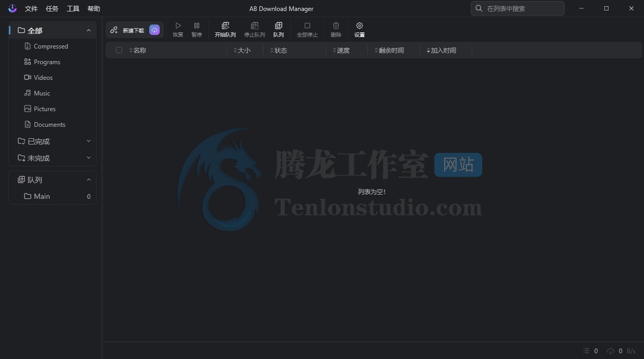Expand the 已完成 chevron
Image resolution: width=644 pixels, height=359 pixels.
click(89, 141)
